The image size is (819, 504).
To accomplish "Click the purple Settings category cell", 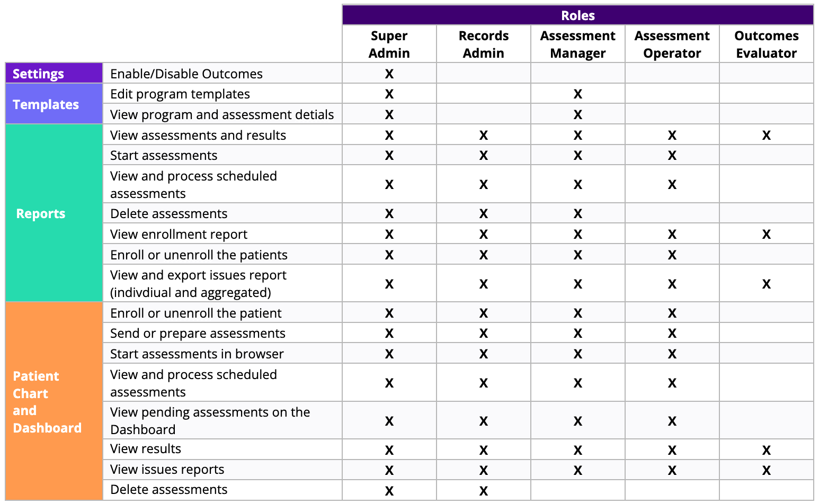I will [x=54, y=73].
